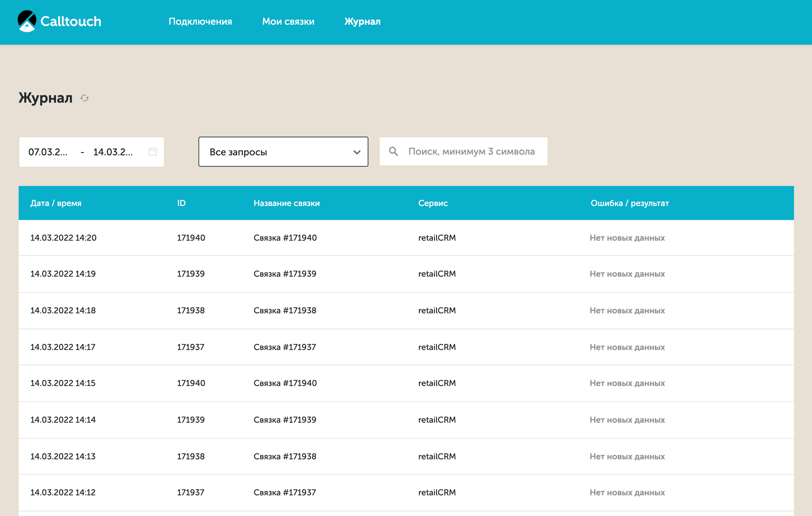812x516 pixels.
Task: Switch to the 'Журнал' nav tab
Action: [x=362, y=22]
